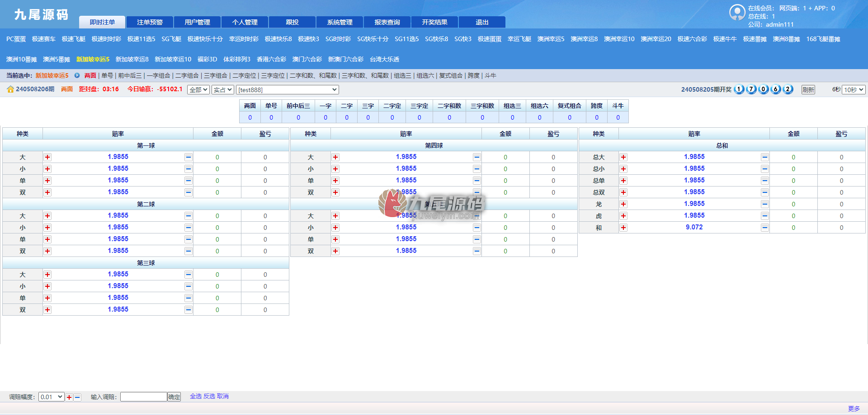Click the plus icon for 第一球 大
This screenshot has height=415, width=868.
pyautogui.click(x=47, y=157)
